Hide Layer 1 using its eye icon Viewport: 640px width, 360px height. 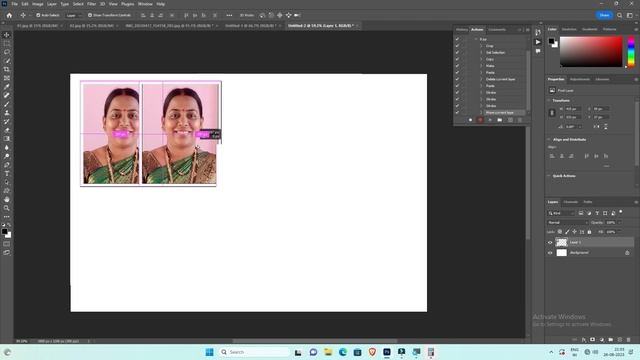tap(550, 242)
